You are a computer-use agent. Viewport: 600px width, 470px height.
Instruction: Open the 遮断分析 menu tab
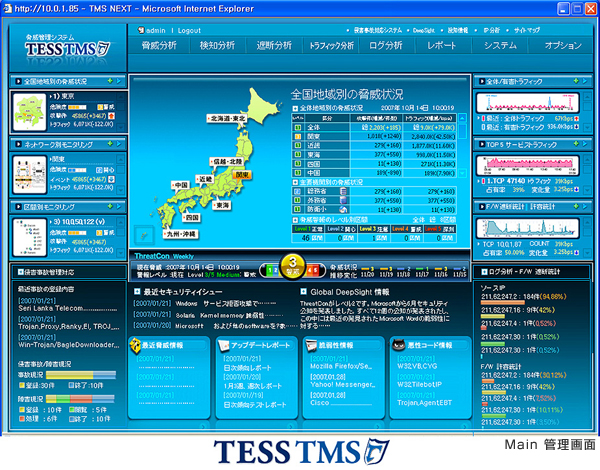274,46
